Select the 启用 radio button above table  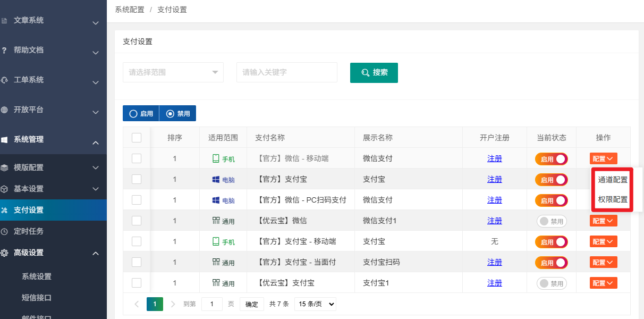(141, 114)
